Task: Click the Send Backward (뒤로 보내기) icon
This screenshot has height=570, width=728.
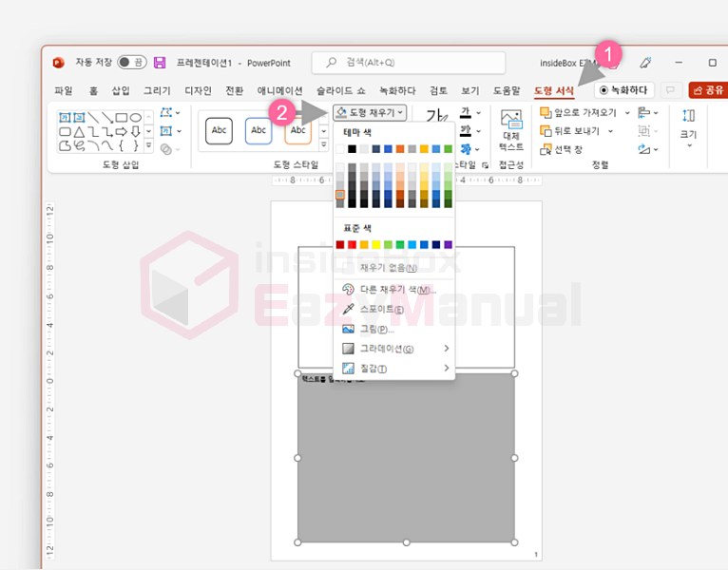Action: (x=546, y=131)
